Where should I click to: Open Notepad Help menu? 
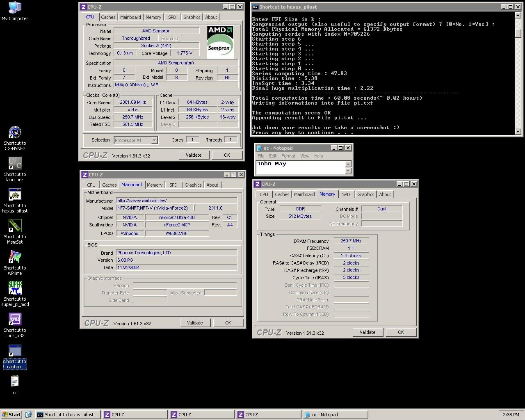[319, 156]
